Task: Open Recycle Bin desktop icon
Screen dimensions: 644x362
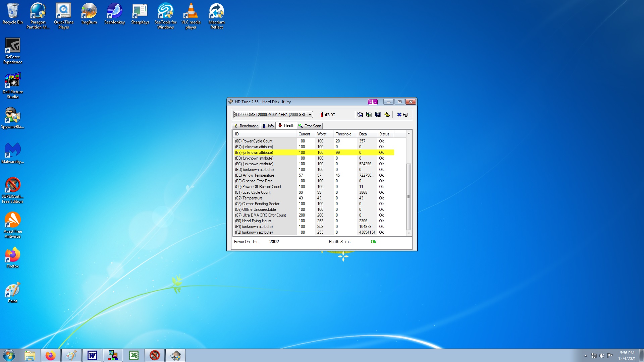Action: tap(13, 14)
